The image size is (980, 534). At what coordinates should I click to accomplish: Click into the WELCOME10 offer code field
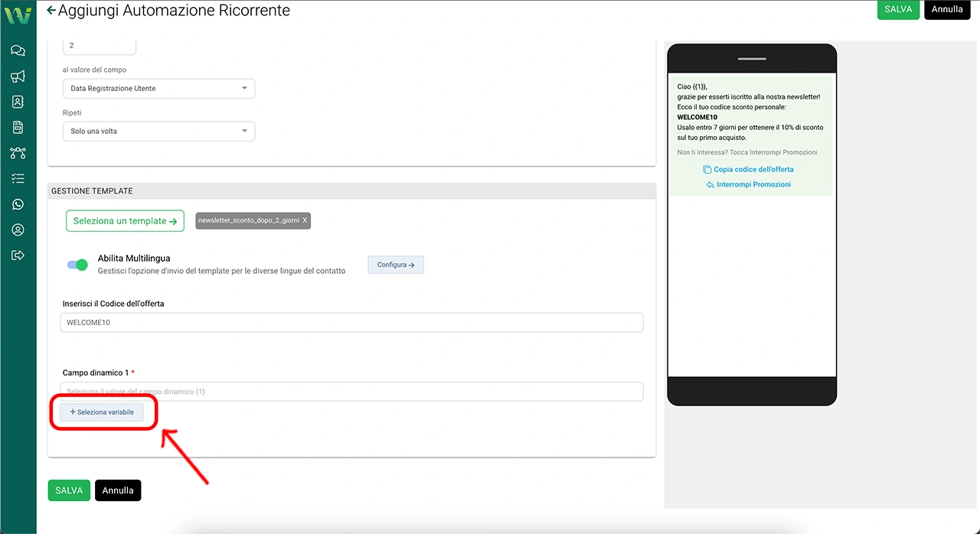pyautogui.click(x=351, y=323)
